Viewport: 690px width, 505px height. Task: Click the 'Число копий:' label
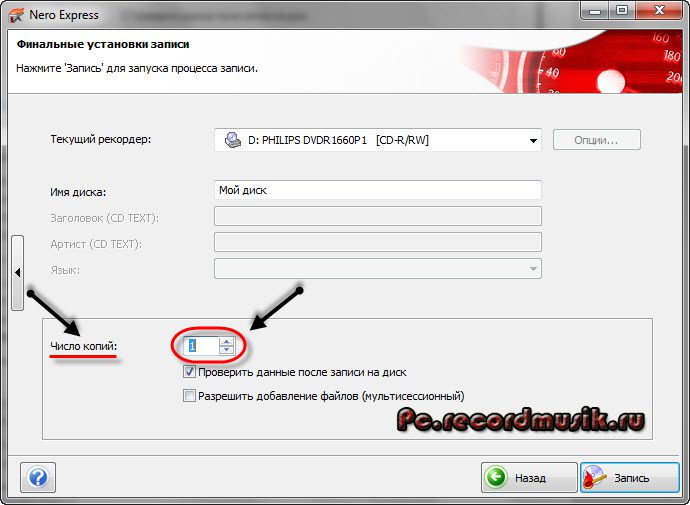84,346
